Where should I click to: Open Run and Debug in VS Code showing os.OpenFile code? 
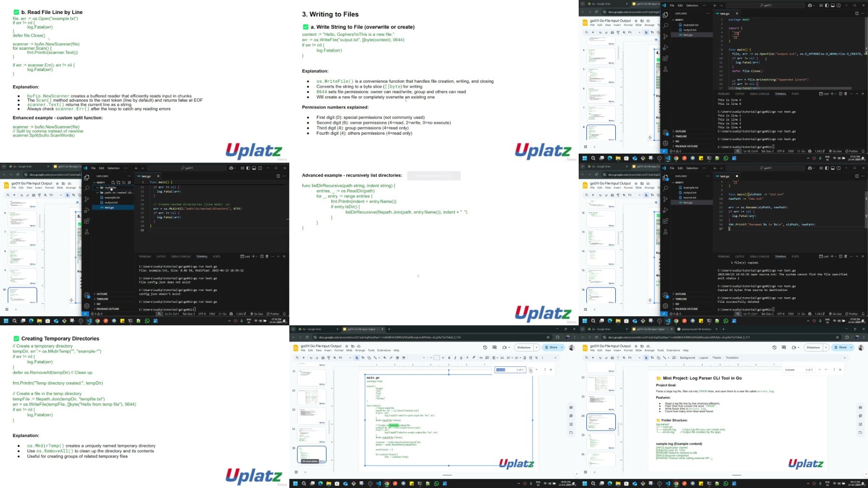[x=665, y=47]
